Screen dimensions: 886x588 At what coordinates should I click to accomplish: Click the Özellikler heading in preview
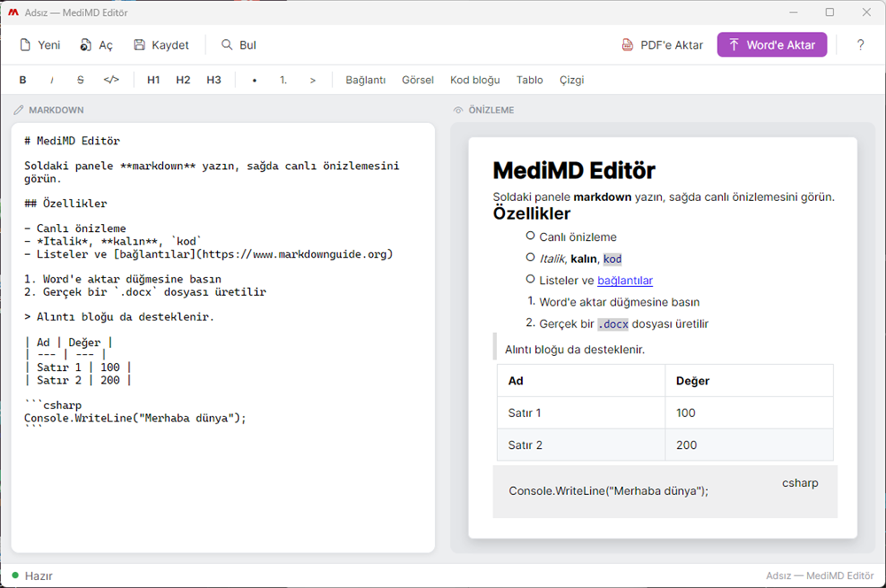coord(532,213)
